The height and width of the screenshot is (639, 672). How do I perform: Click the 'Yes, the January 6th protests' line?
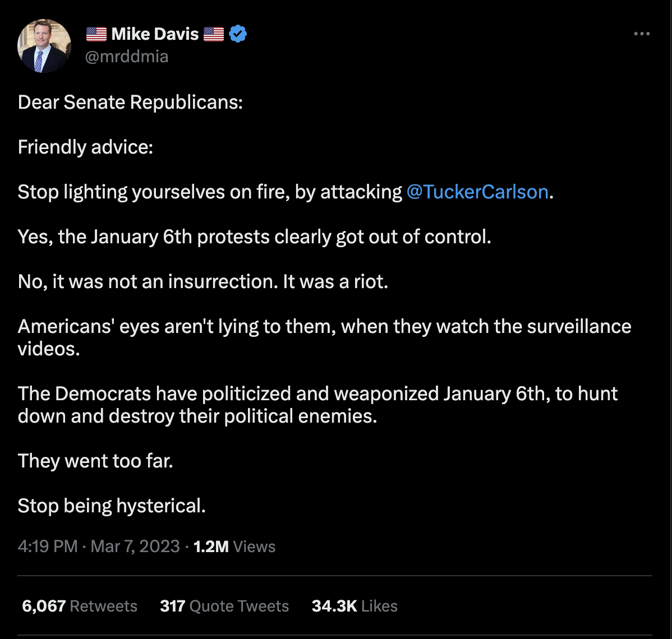254,237
